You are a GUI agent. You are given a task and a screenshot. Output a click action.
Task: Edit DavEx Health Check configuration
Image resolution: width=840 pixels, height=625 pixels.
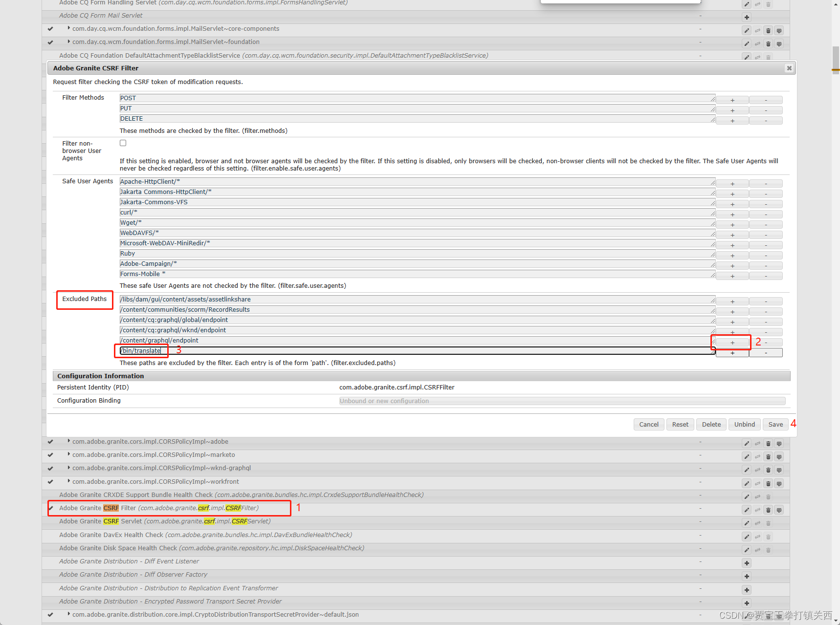point(747,537)
